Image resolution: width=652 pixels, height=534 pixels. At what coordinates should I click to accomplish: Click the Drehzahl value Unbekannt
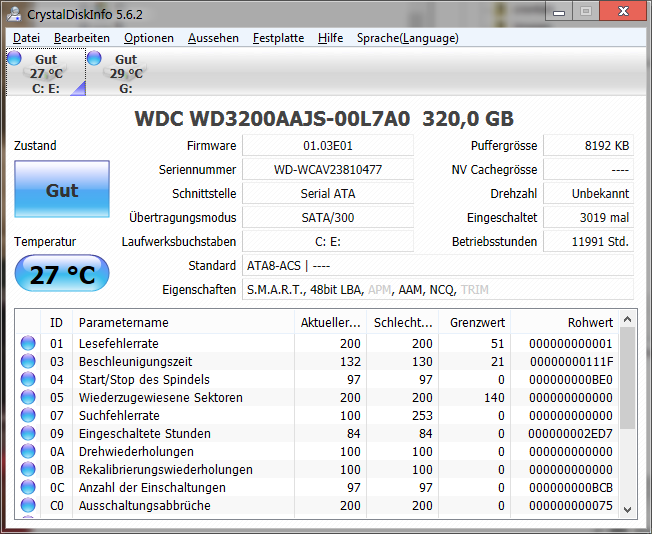588,193
